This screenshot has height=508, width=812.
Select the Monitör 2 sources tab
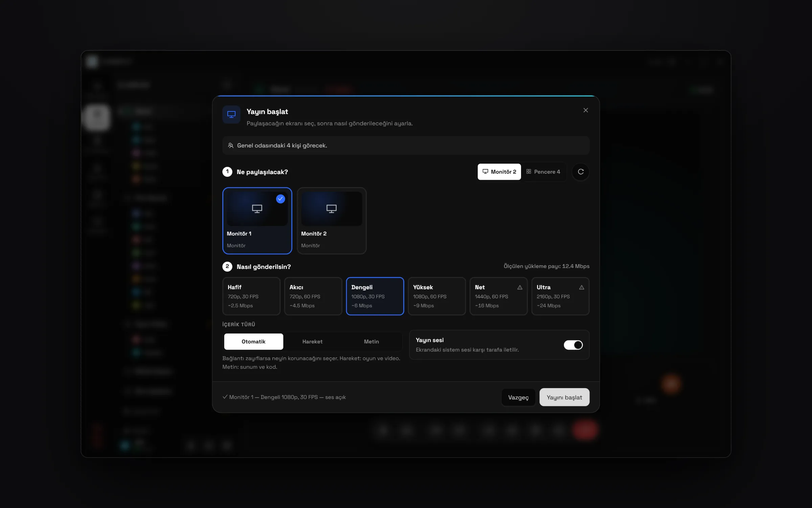point(499,172)
